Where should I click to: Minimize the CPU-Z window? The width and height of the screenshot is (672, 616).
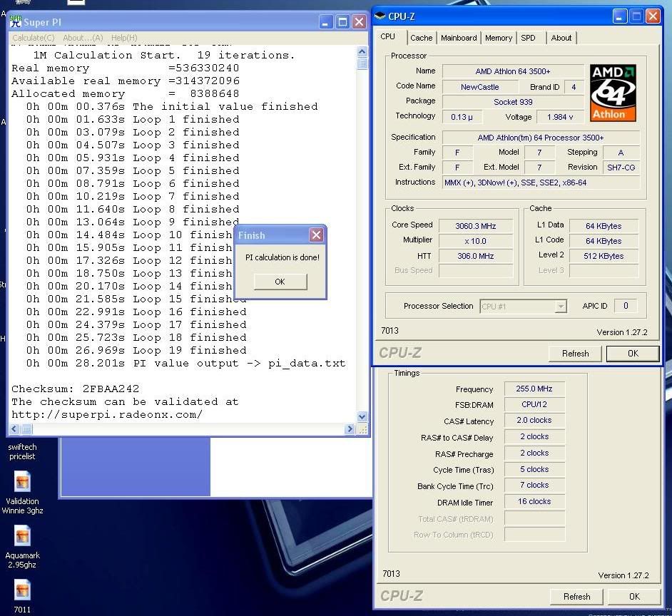coord(619,16)
